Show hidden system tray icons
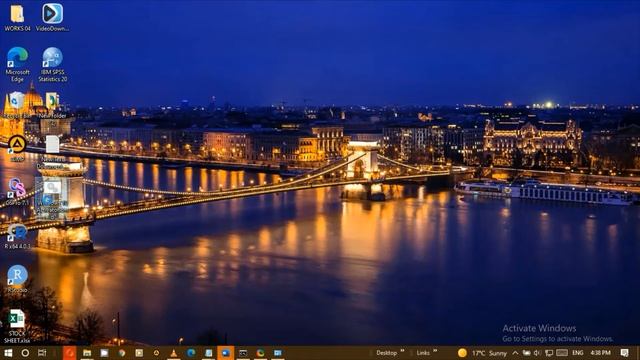640x360 pixels. click(515, 353)
